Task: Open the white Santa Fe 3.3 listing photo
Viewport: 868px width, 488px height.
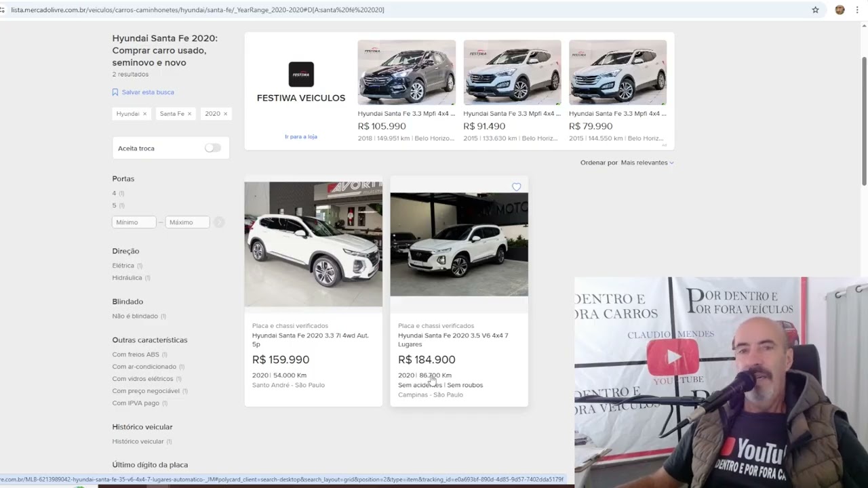Action: tap(313, 244)
